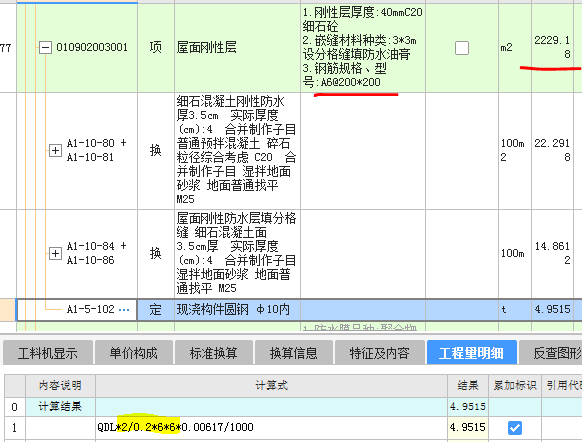Click the 现浇构件圆钢 Φ10内 cell
This screenshot has width=582, height=442.
pyautogui.click(x=238, y=310)
